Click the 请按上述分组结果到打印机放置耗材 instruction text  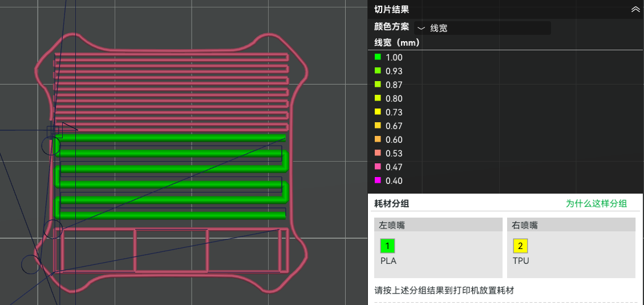click(x=444, y=291)
